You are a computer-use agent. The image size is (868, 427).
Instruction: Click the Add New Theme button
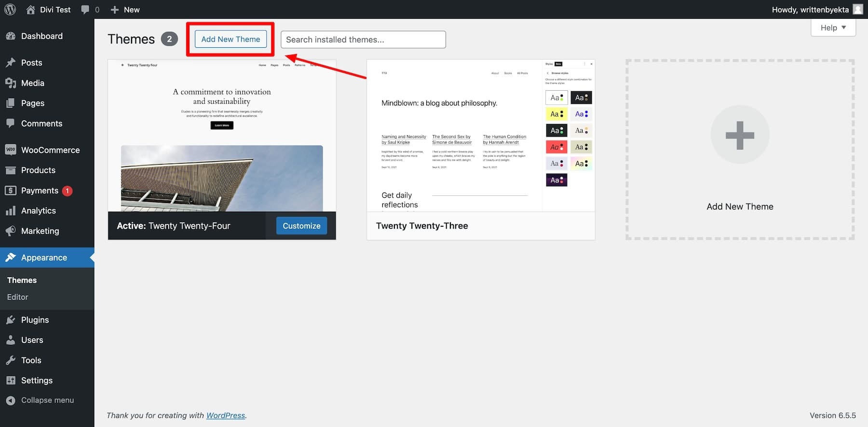click(x=231, y=39)
